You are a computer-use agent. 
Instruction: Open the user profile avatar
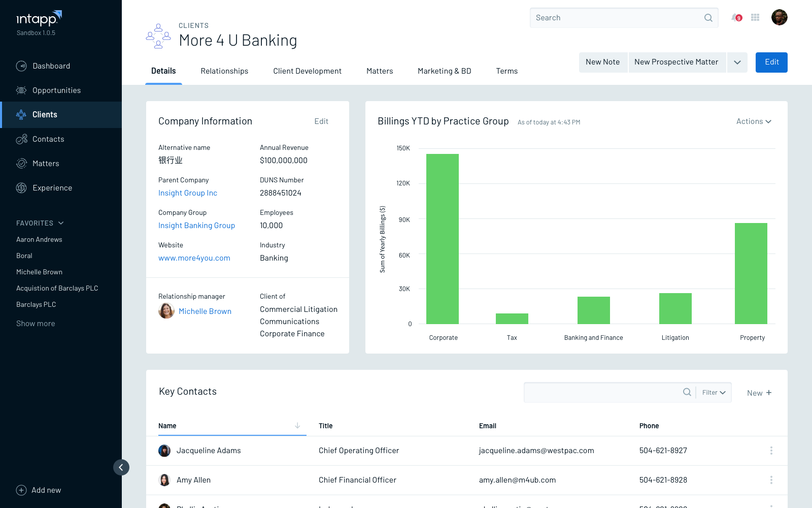(x=780, y=17)
